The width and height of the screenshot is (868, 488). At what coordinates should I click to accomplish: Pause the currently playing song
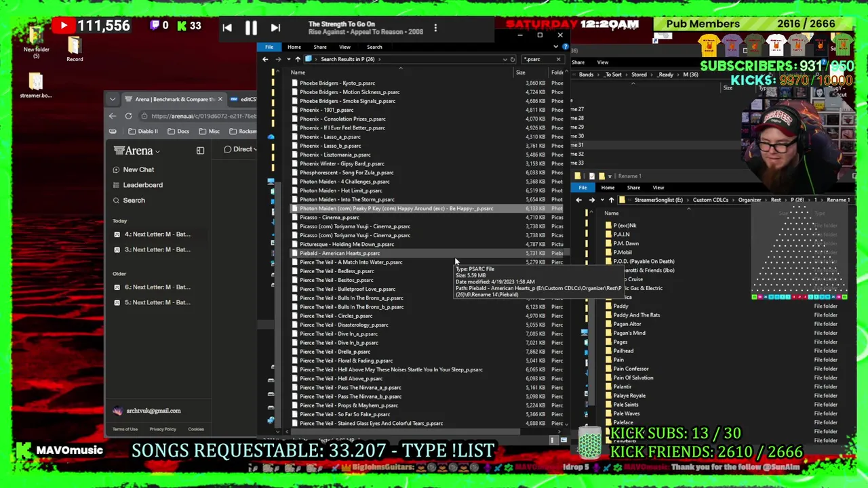coord(251,28)
